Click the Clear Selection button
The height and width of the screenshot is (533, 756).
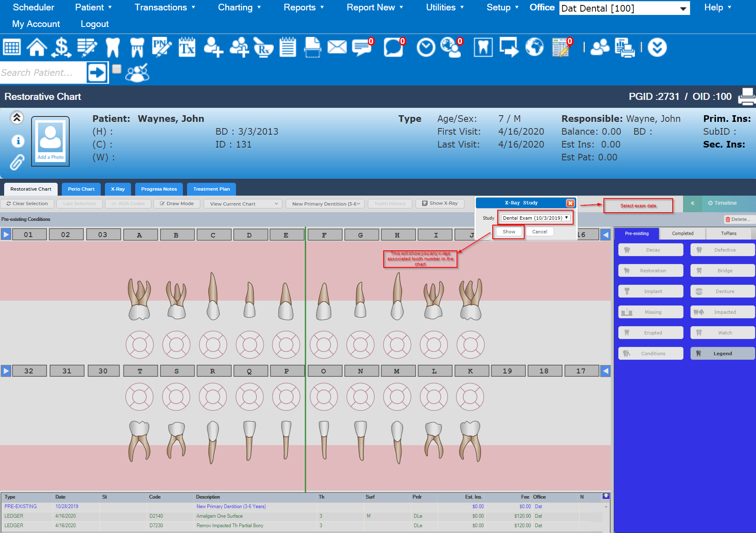[x=27, y=204]
